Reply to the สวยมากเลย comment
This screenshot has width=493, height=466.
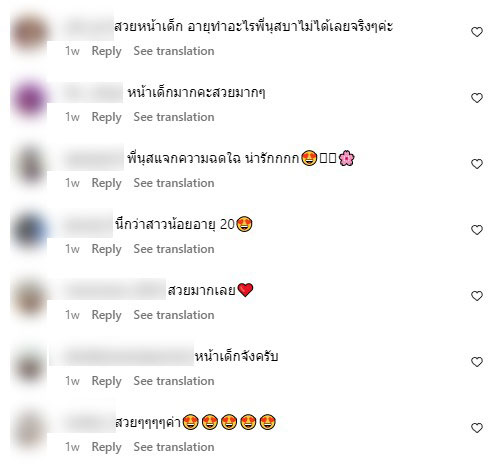tap(106, 315)
